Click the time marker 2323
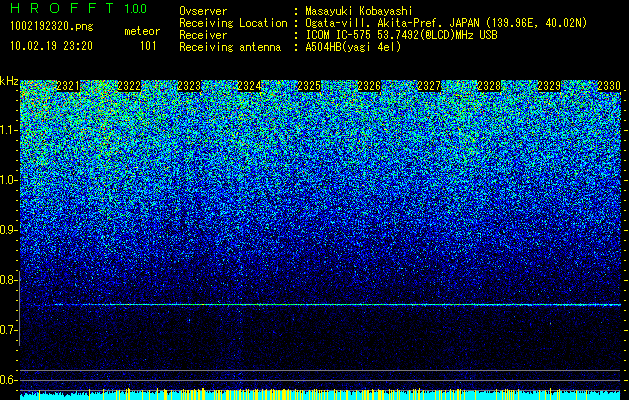Viewport: 629px width, 400px height. pos(189,86)
